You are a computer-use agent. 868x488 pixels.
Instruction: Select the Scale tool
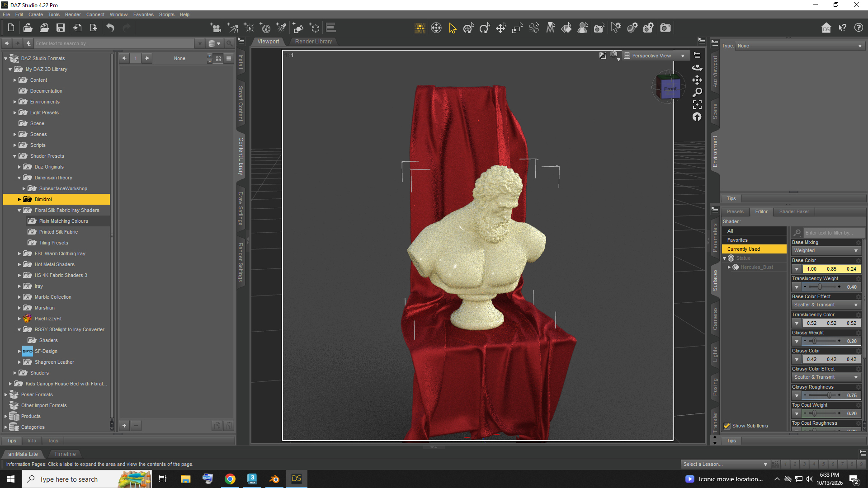pyautogui.click(x=517, y=28)
